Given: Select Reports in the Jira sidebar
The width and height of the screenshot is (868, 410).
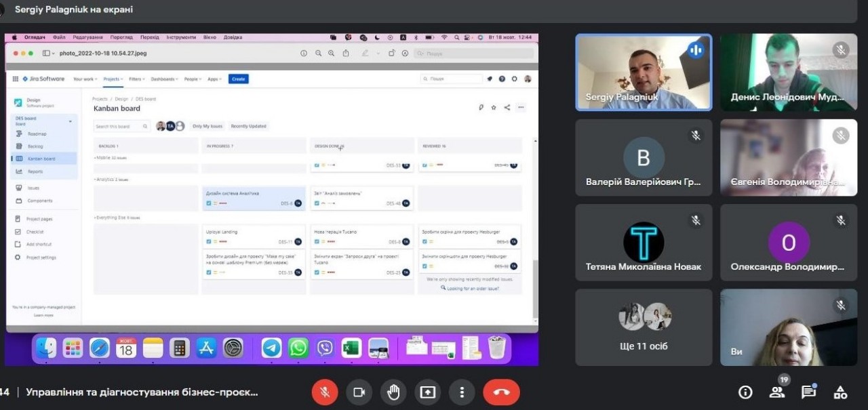Looking at the screenshot, I should tap(35, 171).
